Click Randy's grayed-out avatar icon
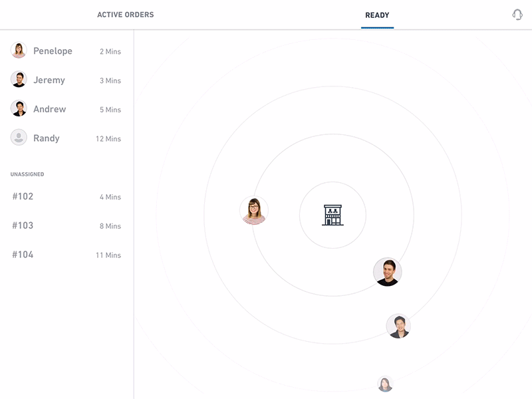Screen dimensions: 532x399 point(18,138)
